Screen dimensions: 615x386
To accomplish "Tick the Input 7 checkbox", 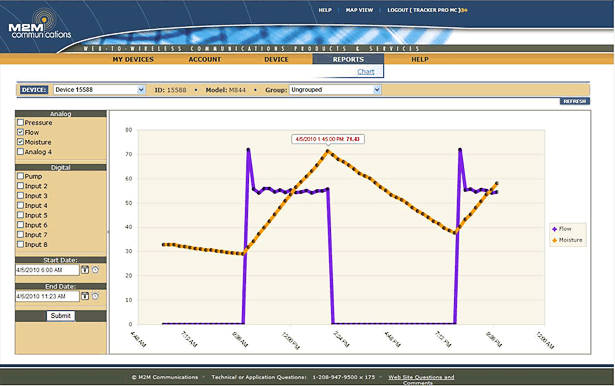I will click(20, 235).
